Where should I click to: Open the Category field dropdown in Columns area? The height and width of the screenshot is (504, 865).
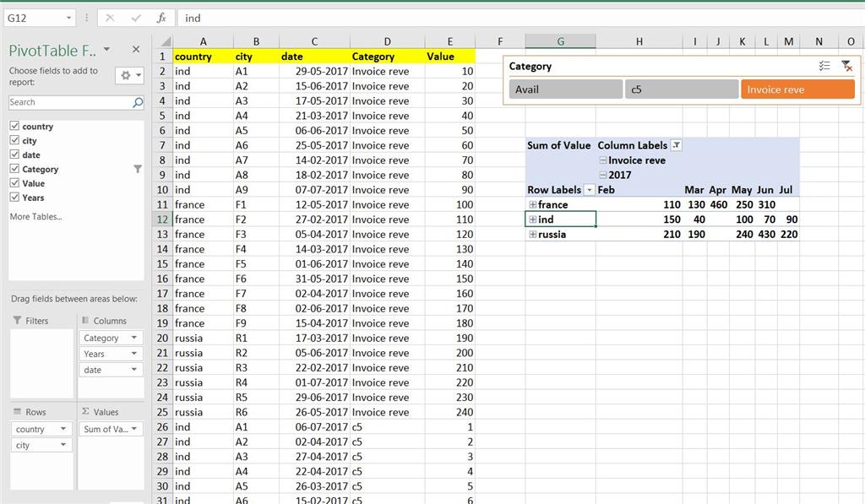tap(134, 338)
